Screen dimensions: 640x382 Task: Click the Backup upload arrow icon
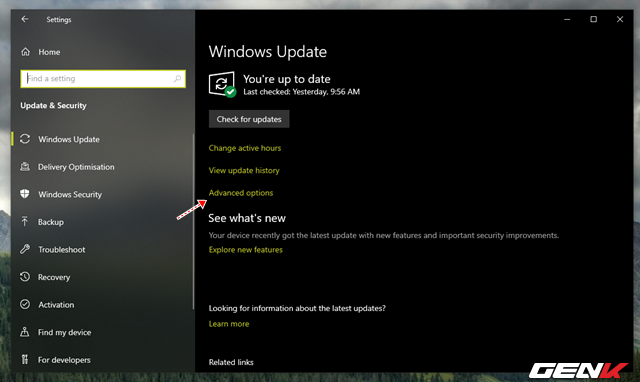pyautogui.click(x=25, y=222)
